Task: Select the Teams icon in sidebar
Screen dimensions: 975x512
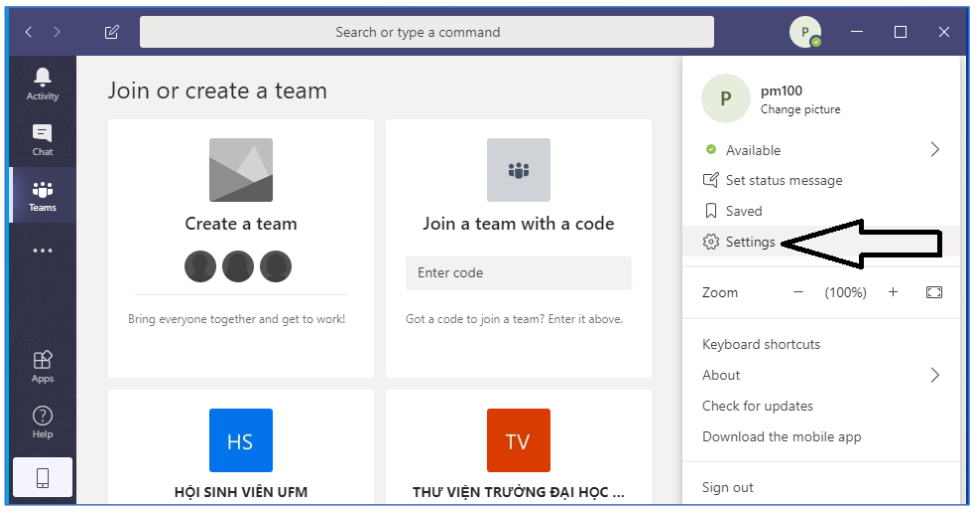Action: (x=42, y=195)
